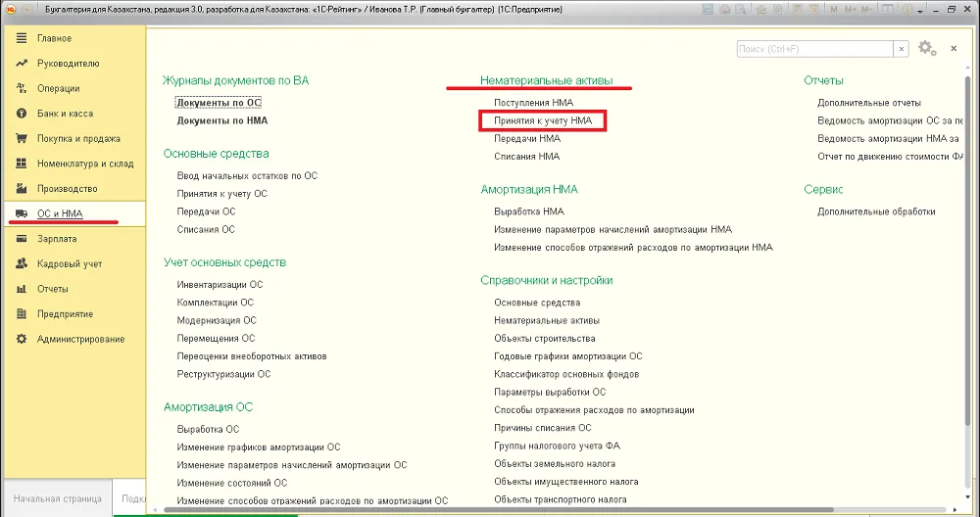The image size is (980, 517).
Task: Open Объекты строительства catalog
Action: pyautogui.click(x=544, y=339)
